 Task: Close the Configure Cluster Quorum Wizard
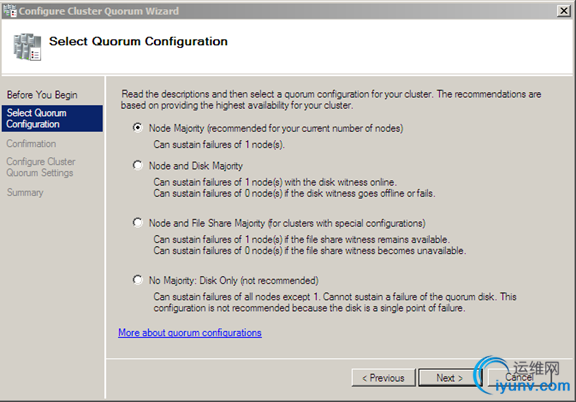coord(563,11)
